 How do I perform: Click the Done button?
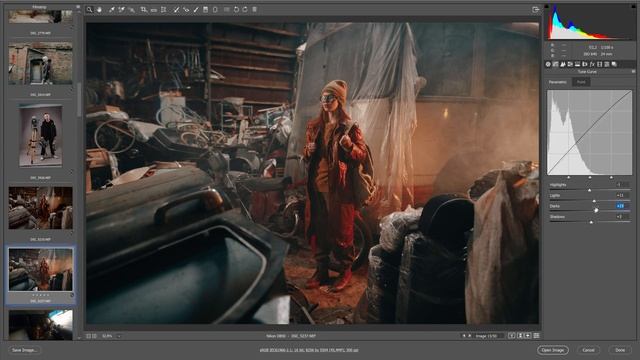[620, 350]
